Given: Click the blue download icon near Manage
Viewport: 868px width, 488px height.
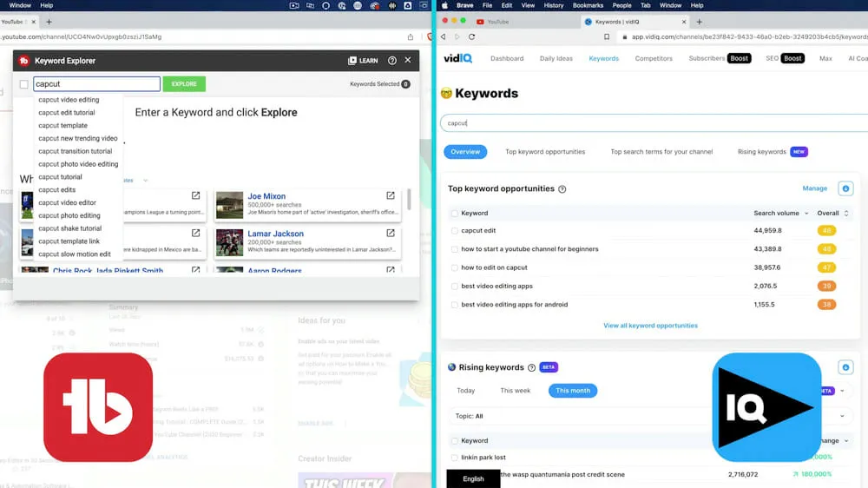Looking at the screenshot, I should (845, 188).
